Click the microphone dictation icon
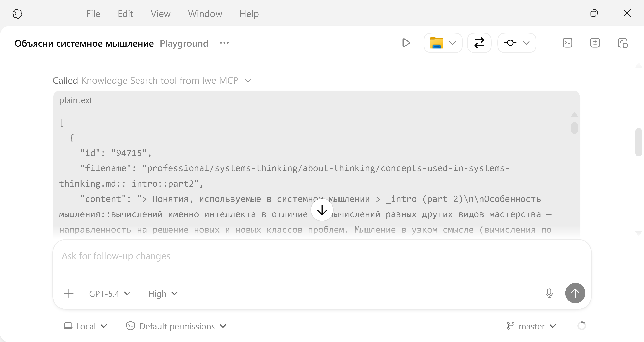This screenshot has width=644, height=342. pos(549,293)
